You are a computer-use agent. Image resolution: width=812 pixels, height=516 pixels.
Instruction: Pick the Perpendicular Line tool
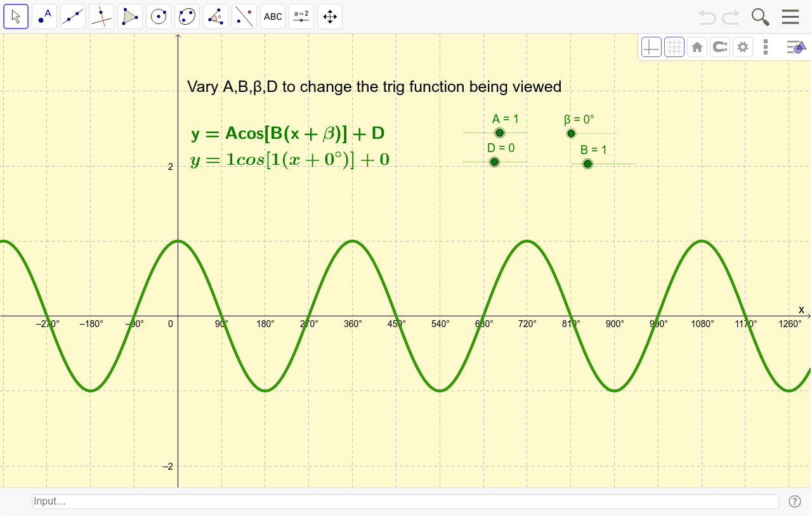click(101, 16)
